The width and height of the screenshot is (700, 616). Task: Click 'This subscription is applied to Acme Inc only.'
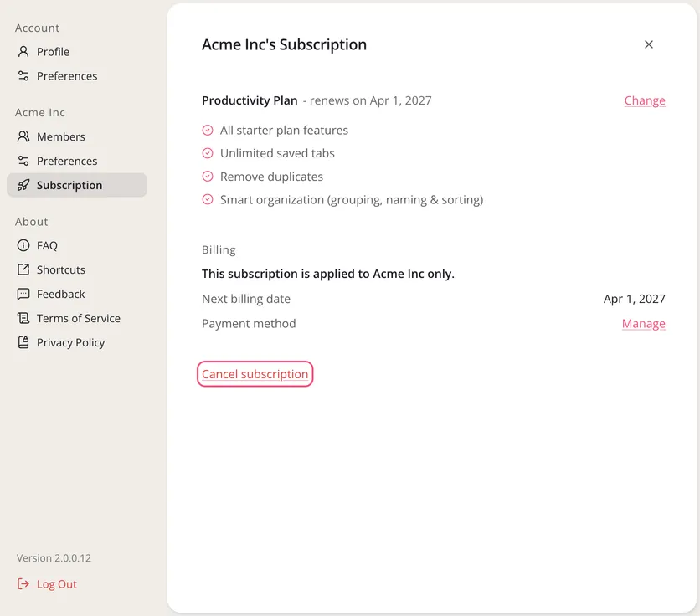click(328, 274)
